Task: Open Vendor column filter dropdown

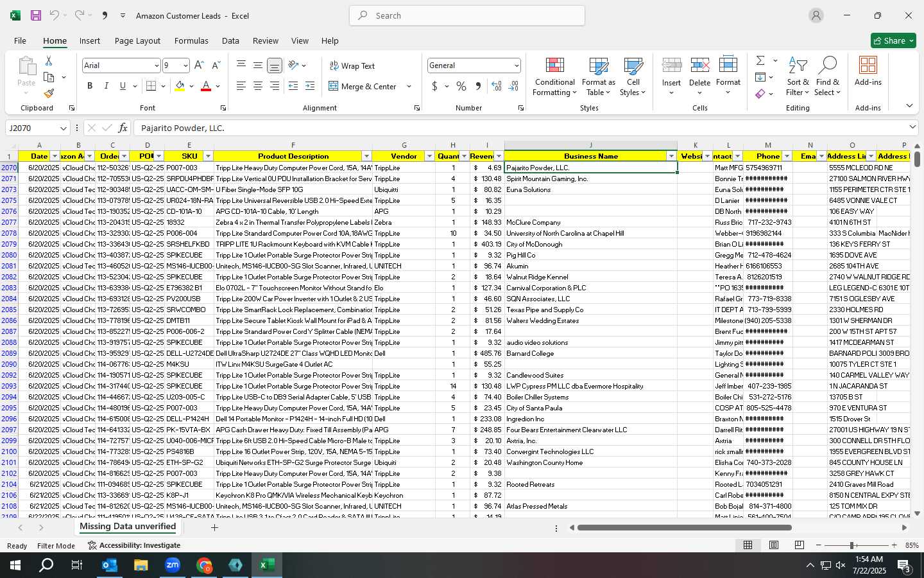Action: pyautogui.click(x=429, y=156)
